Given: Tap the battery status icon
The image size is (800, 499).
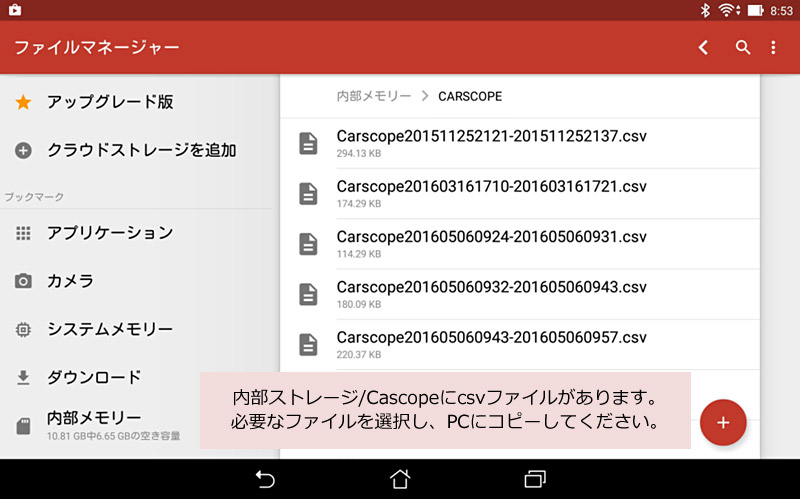Looking at the screenshot, I should [756, 10].
